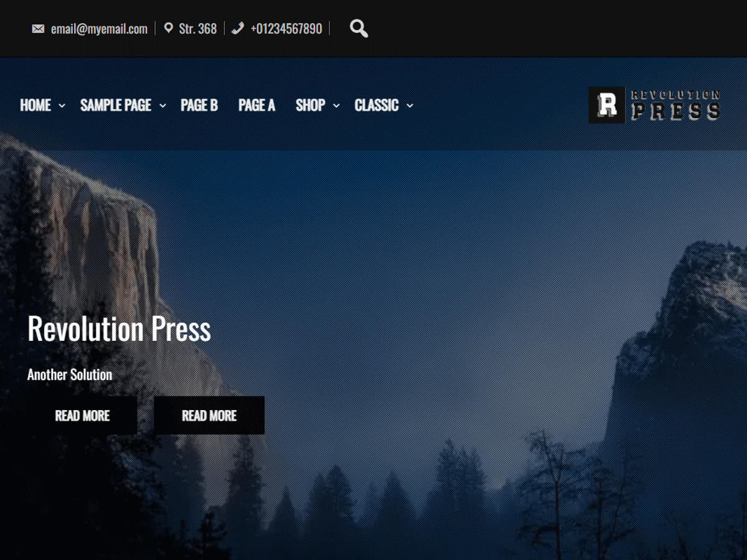This screenshot has width=747, height=560.
Task: Open SHOP from the navigation bar
Action: pos(311,106)
